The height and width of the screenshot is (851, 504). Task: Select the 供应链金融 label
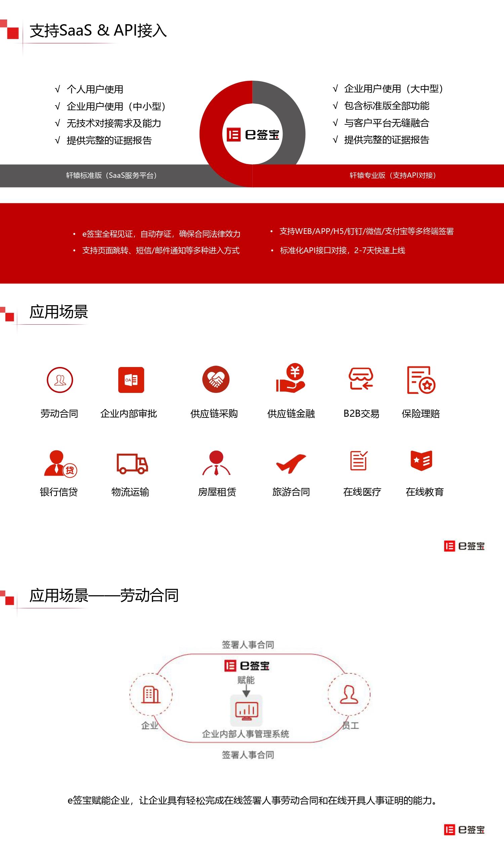291,413
